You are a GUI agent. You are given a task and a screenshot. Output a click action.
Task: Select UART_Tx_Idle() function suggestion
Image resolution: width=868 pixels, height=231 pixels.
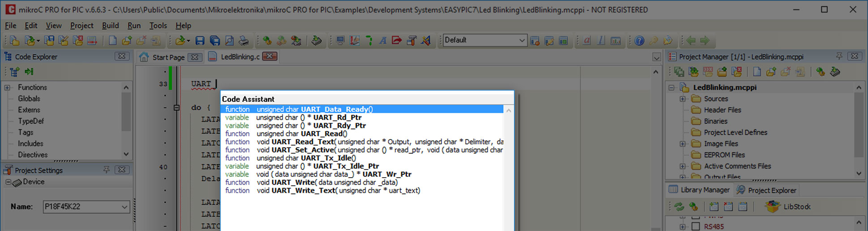pyautogui.click(x=362, y=158)
